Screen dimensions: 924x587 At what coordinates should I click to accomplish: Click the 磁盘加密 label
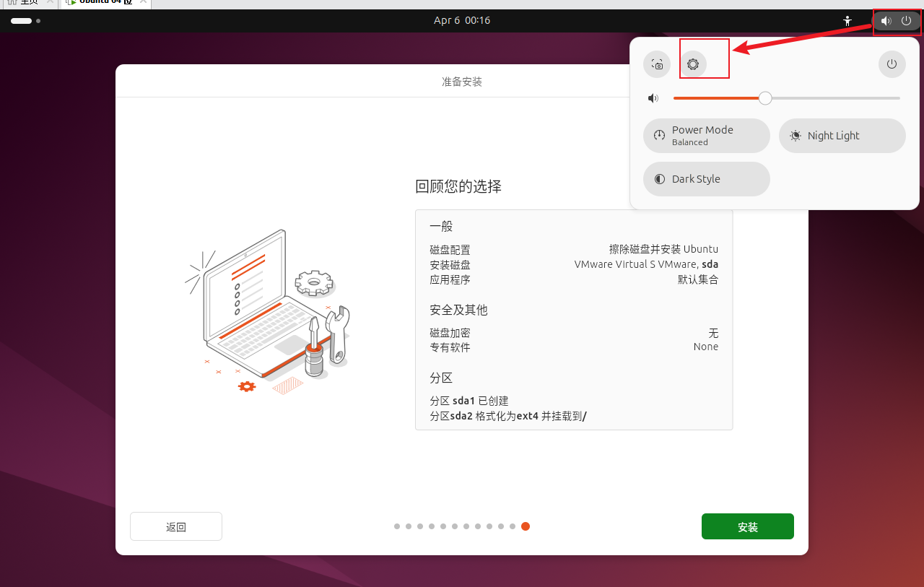click(x=450, y=333)
